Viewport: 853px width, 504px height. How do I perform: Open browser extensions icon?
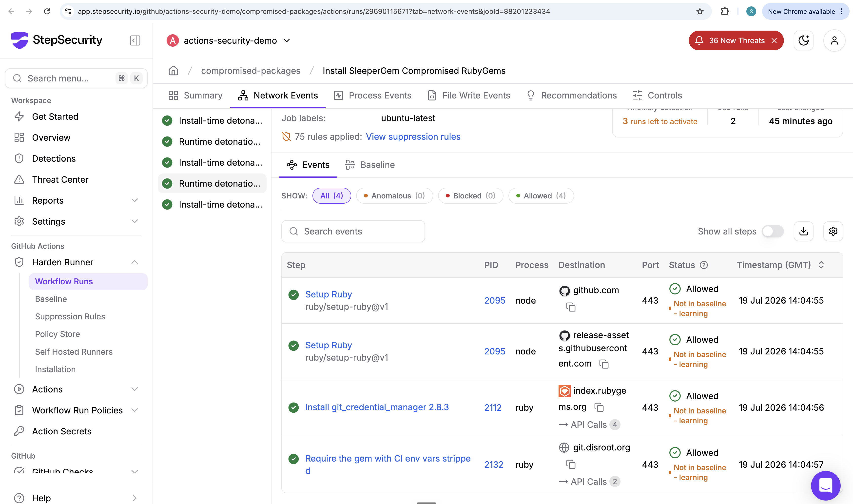(725, 11)
